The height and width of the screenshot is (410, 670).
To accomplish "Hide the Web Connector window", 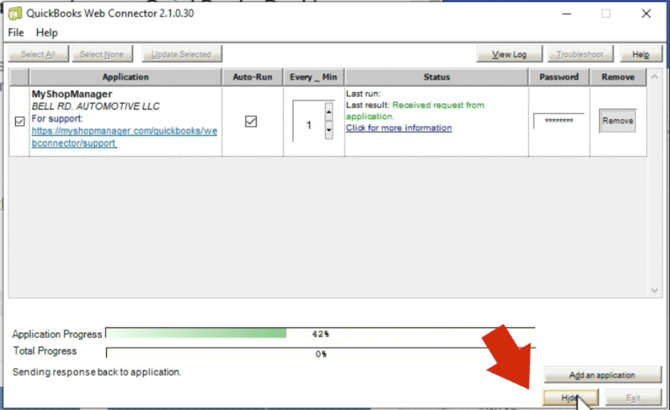I will (570, 398).
